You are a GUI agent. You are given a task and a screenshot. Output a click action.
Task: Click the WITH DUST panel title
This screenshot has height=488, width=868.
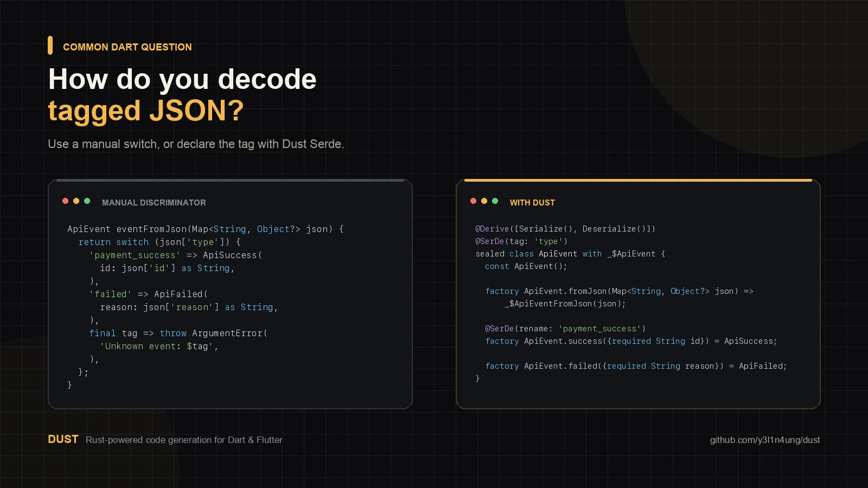click(532, 203)
